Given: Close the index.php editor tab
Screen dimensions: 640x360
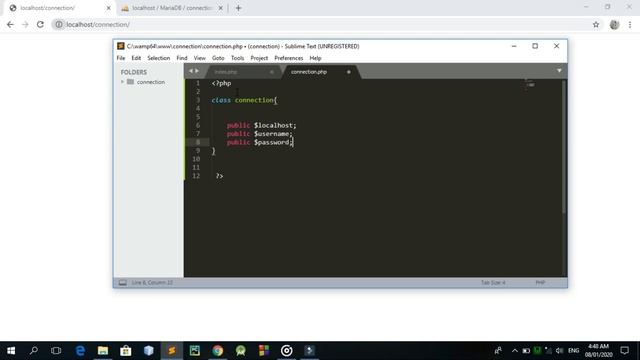Looking at the screenshot, I should click(x=272, y=72).
